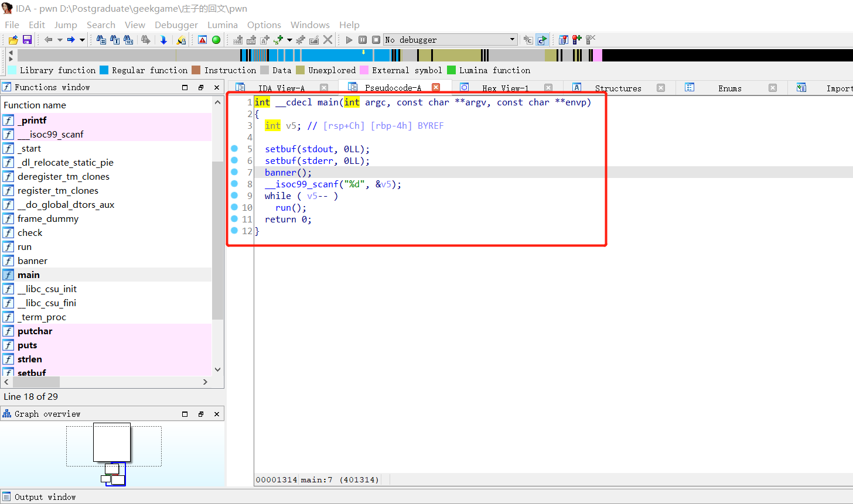Image resolution: width=853 pixels, height=504 pixels.
Task: Click the banner() call in pseudocode
Action: coord(288,172)
